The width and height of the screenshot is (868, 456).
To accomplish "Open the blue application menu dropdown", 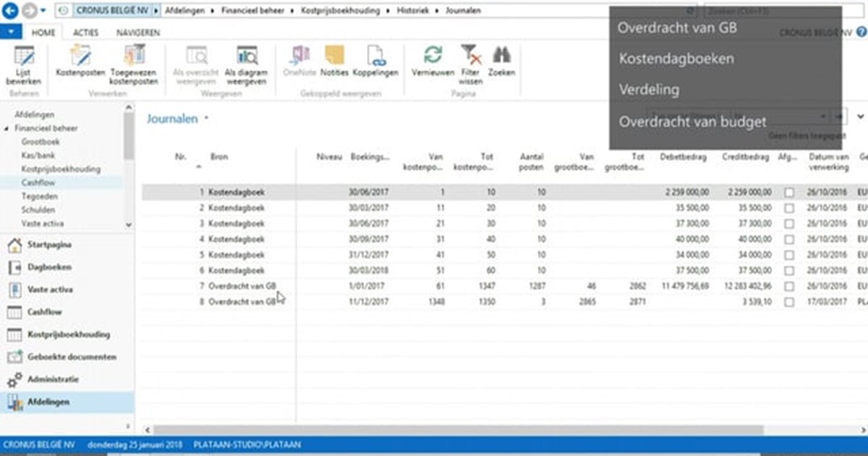I will tap(12, 33).
